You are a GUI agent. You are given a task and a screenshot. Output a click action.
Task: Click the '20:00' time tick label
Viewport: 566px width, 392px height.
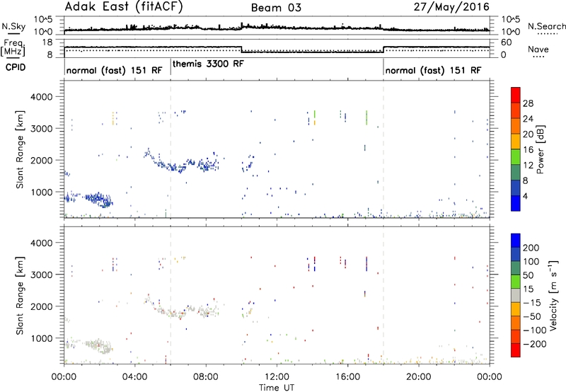click(418, 377)
